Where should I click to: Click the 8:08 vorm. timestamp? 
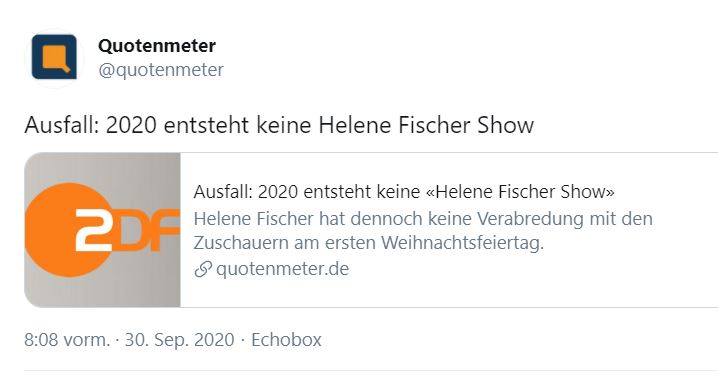(x=67, y=340)
